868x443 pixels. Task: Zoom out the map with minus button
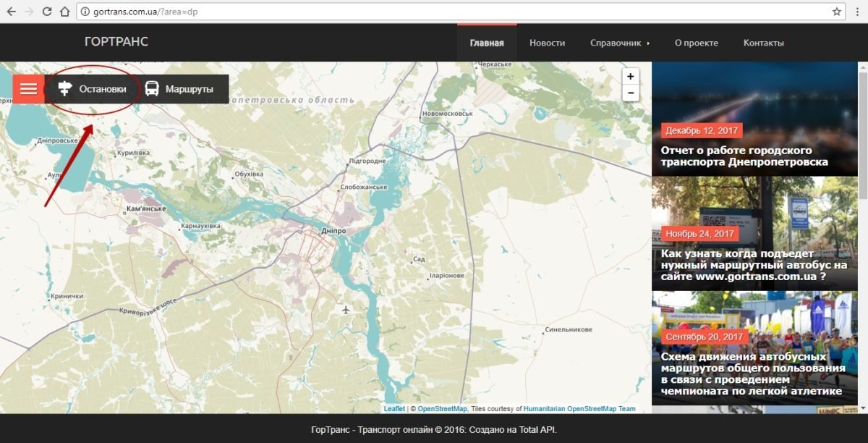coord(631,93)
